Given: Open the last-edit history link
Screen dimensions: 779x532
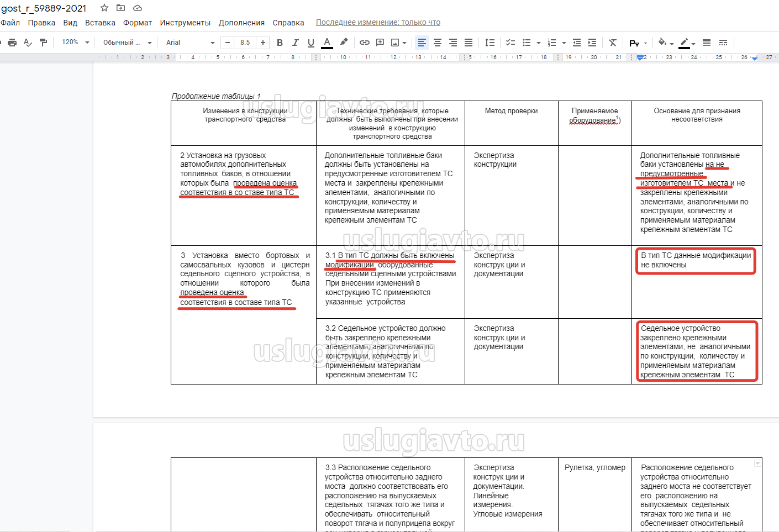Looking at the screenshot, I should (x=378, y=23).
